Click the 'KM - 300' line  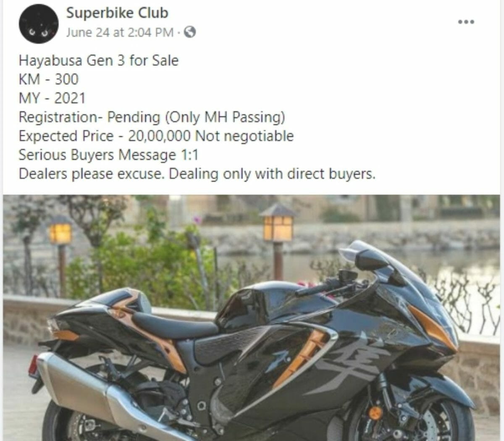[49, 79]
